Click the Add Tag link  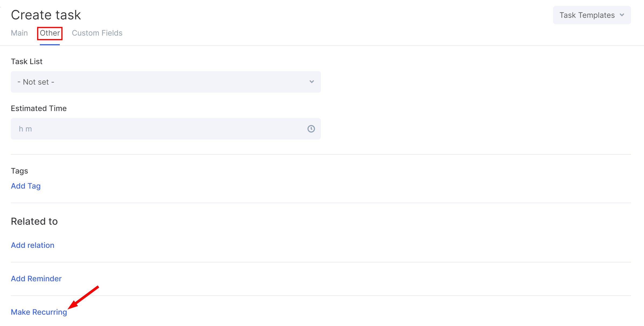(x=26, y=186)
